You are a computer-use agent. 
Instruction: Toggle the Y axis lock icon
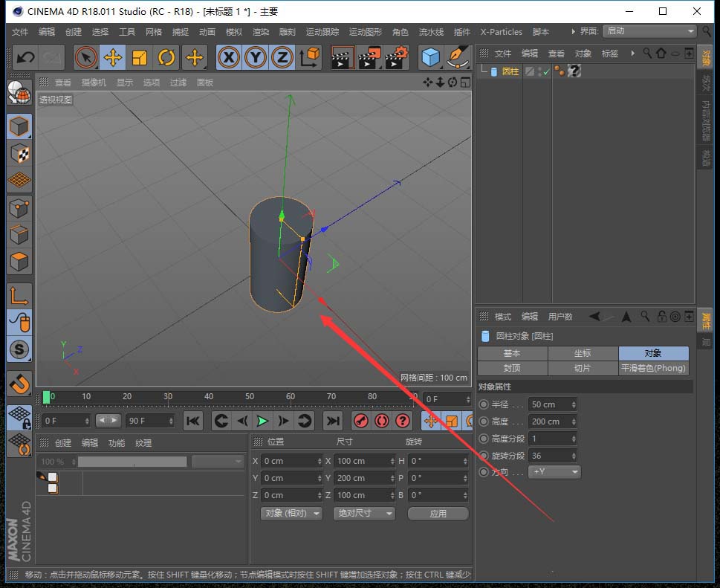(x=256, y=57)
